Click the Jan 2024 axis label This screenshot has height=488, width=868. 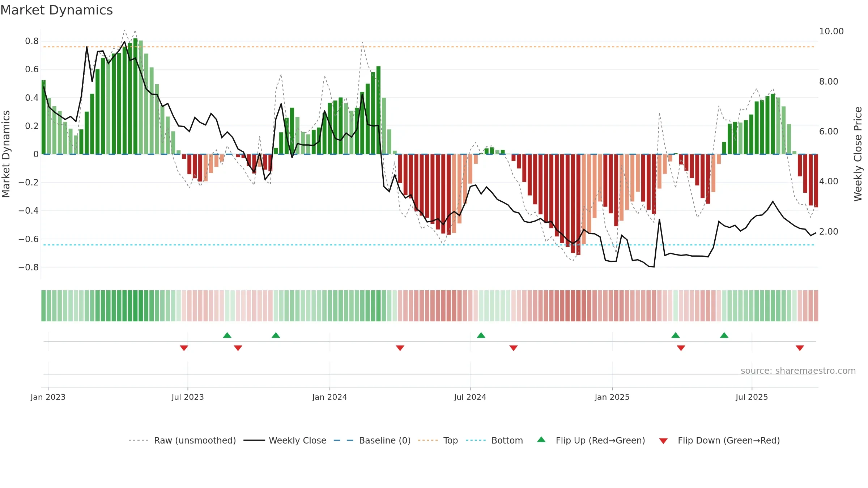pyautogui.click(x=330, y=397)
